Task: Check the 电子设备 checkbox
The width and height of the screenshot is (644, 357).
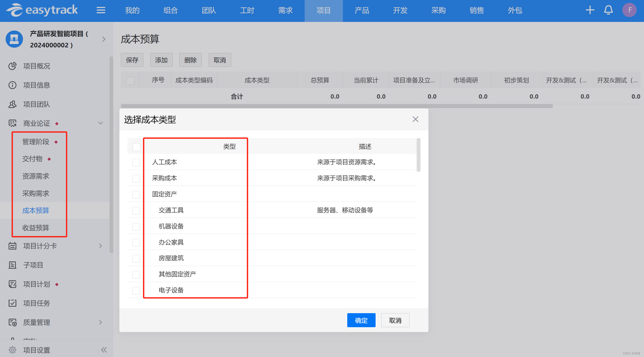Action: (136, 290)
